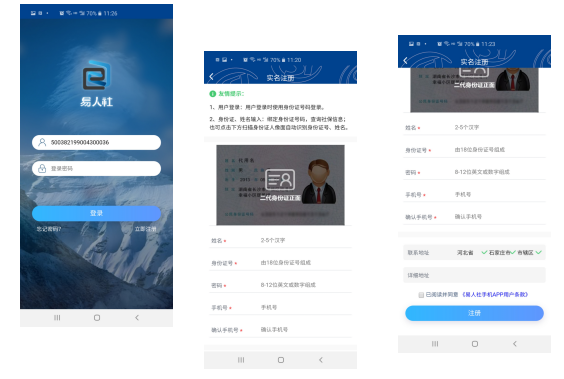The image size is (564, 379).
Task: Tap home nav icon on login screen
Action: coord(97,318)
